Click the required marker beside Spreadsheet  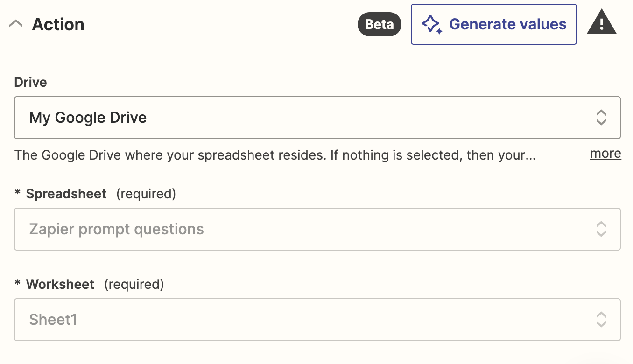click(146, 194)
